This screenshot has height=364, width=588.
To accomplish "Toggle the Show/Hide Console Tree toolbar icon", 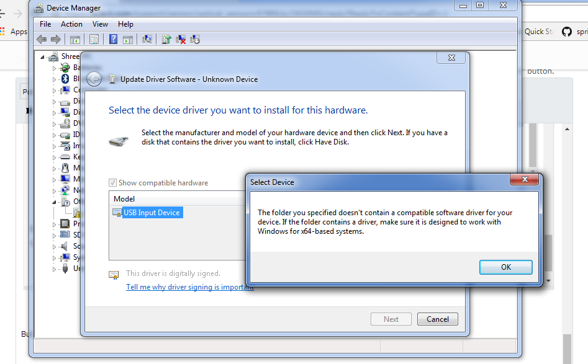I will (x=75, y=39).
